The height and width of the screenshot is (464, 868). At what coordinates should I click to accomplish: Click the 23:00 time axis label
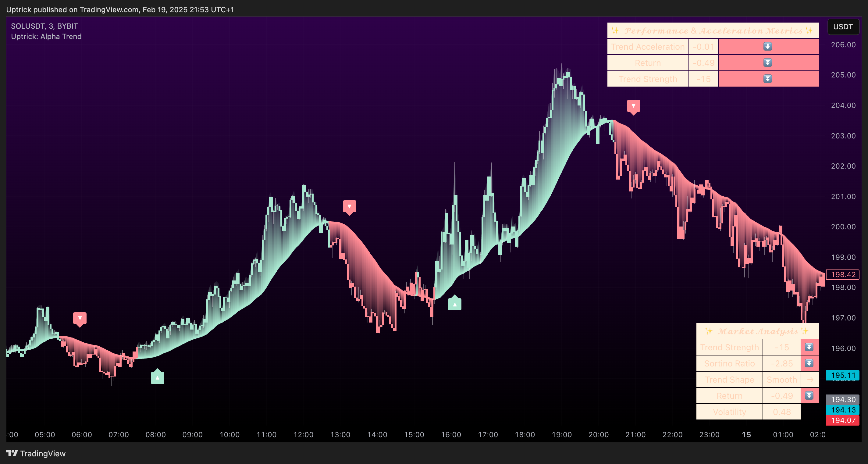coord(709,435)
